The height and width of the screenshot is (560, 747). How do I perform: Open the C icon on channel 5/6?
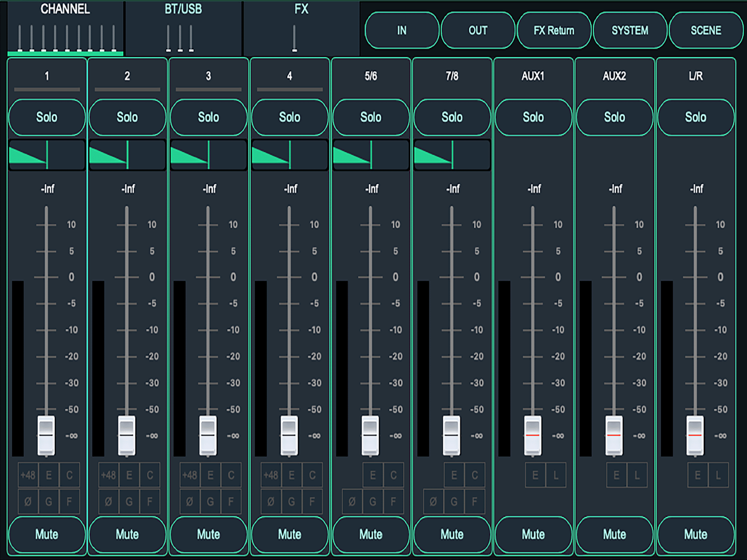[x=394, y=475]
